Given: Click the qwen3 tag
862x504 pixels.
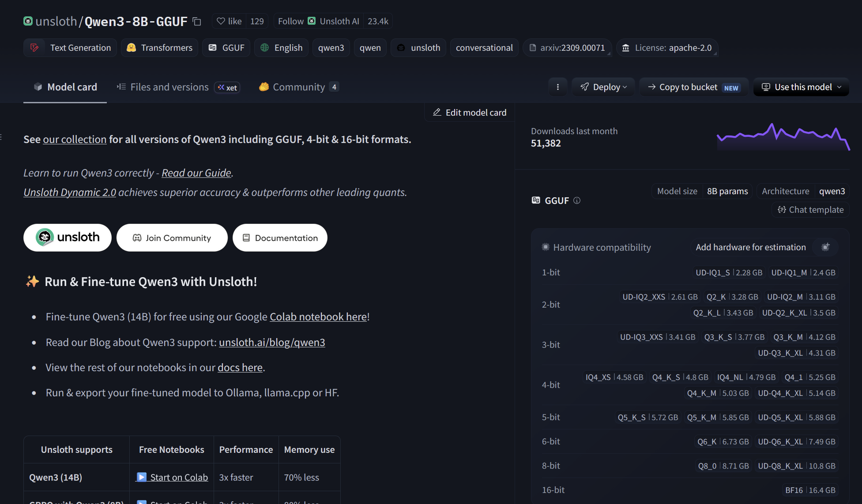Looking at the screenshot, I should coord(331,48).
